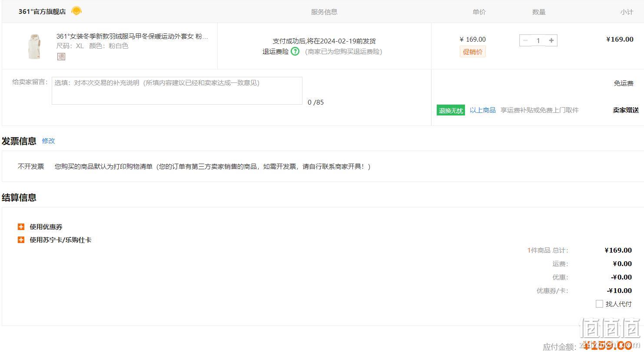Click the 促销价 promotion tag
644x352 pixels.
coord(473,52)
